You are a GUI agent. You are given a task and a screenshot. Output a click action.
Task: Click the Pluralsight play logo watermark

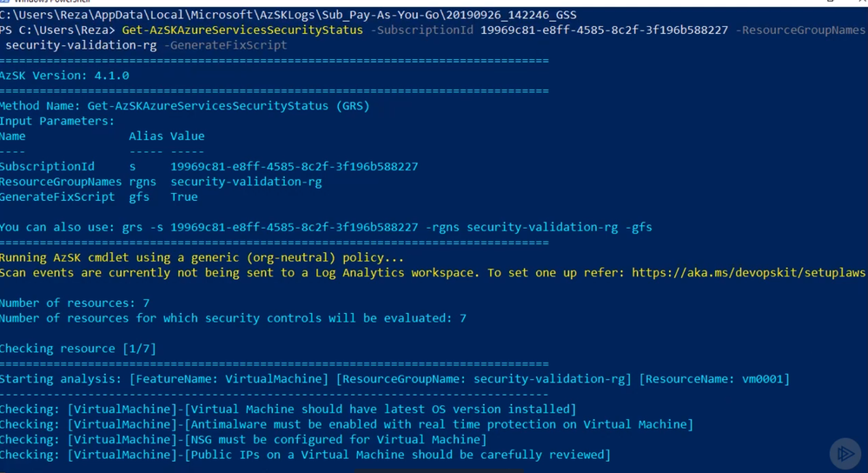point(845,454)
